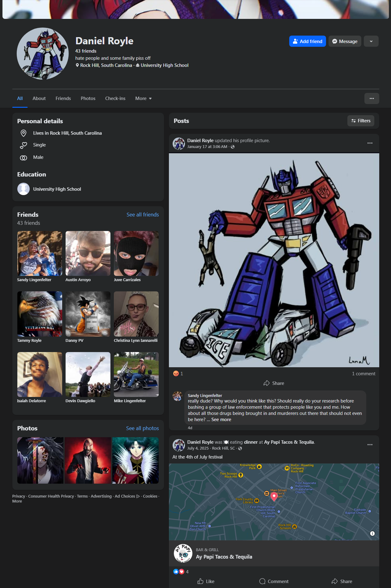Open the More tab dropdown
391x588 pixels.
point(143,98)
